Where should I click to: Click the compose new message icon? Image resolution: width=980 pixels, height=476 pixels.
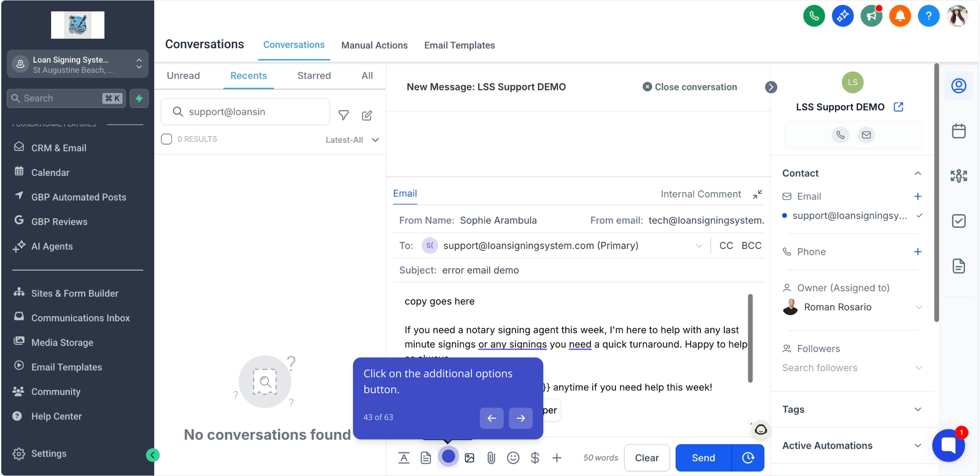(367, 115)
